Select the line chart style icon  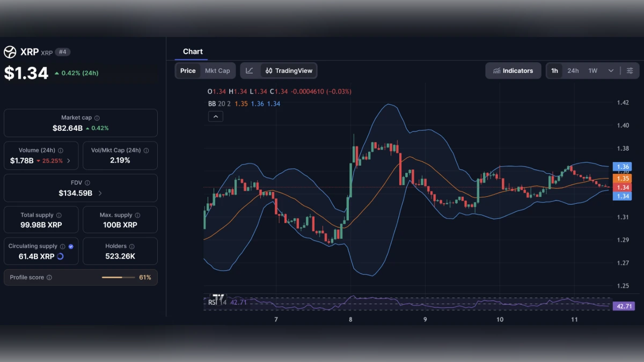(250, 70)
